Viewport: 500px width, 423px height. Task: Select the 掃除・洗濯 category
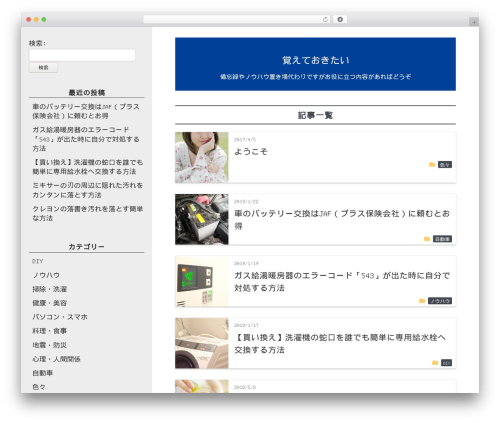(50, 289)
